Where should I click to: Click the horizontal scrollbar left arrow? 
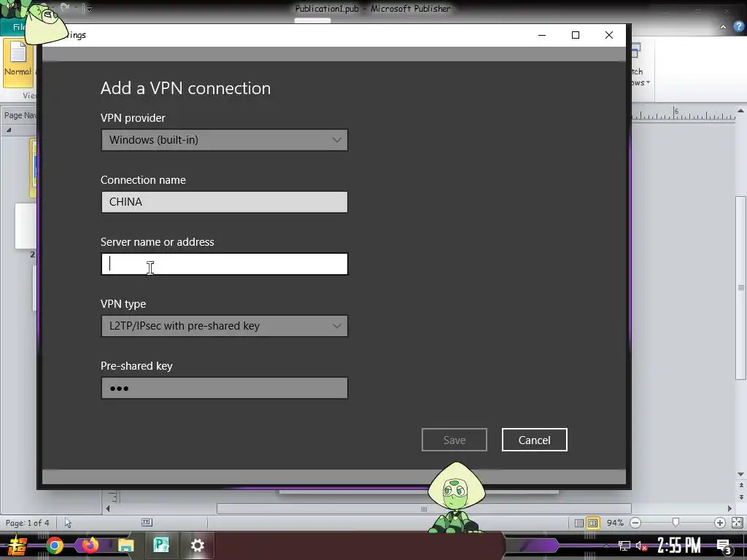[108, 509]
